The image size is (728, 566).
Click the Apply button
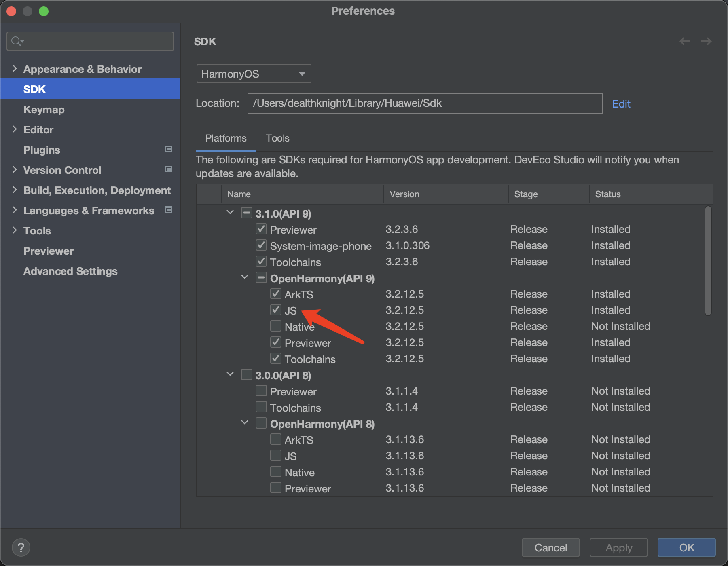(618, 547)
